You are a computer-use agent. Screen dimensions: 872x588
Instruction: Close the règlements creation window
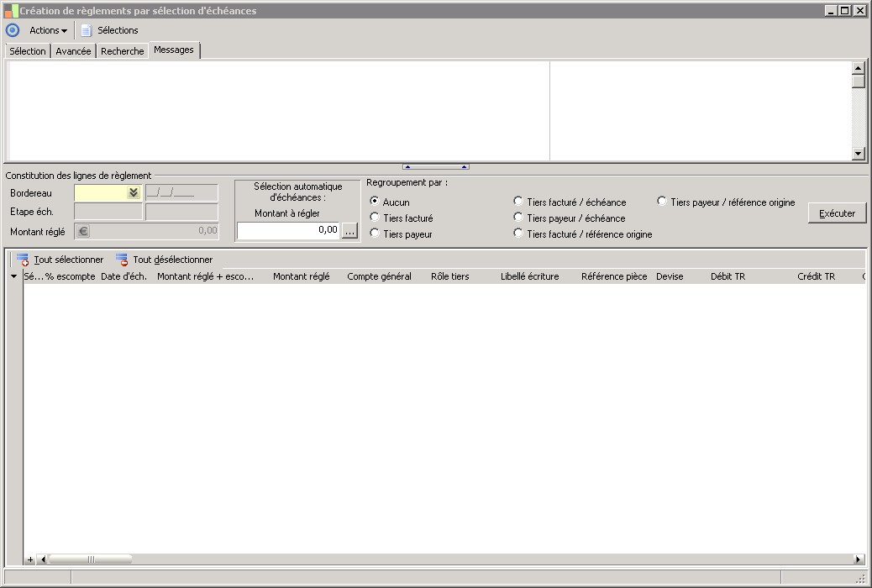point(859,11)
